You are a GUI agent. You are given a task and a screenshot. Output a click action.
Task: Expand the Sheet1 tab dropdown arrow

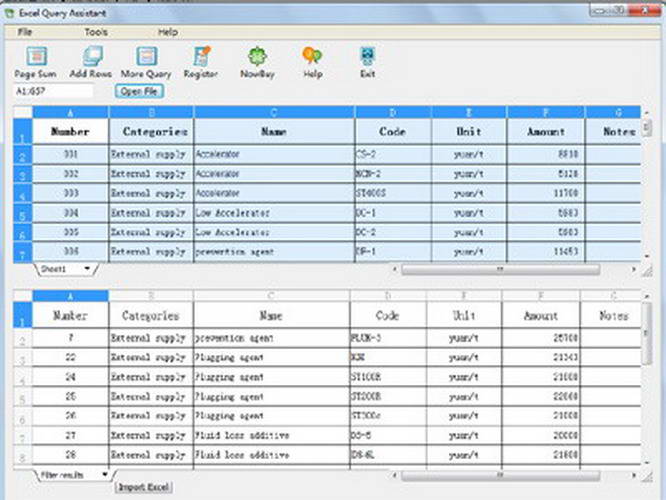tap(88, 269)
